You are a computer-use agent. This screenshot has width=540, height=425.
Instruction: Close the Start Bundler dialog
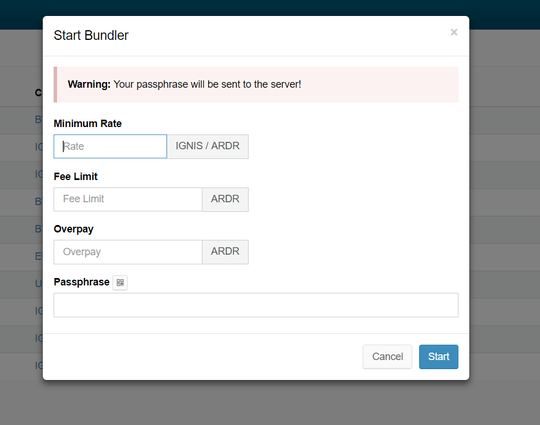[x=454, y=32]
